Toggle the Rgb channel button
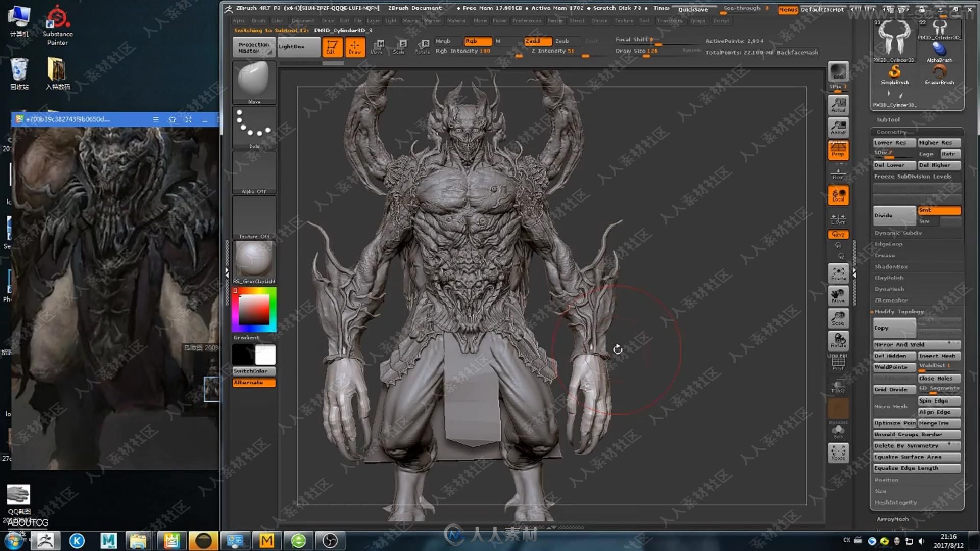980x551 pixels. [478, 41]
